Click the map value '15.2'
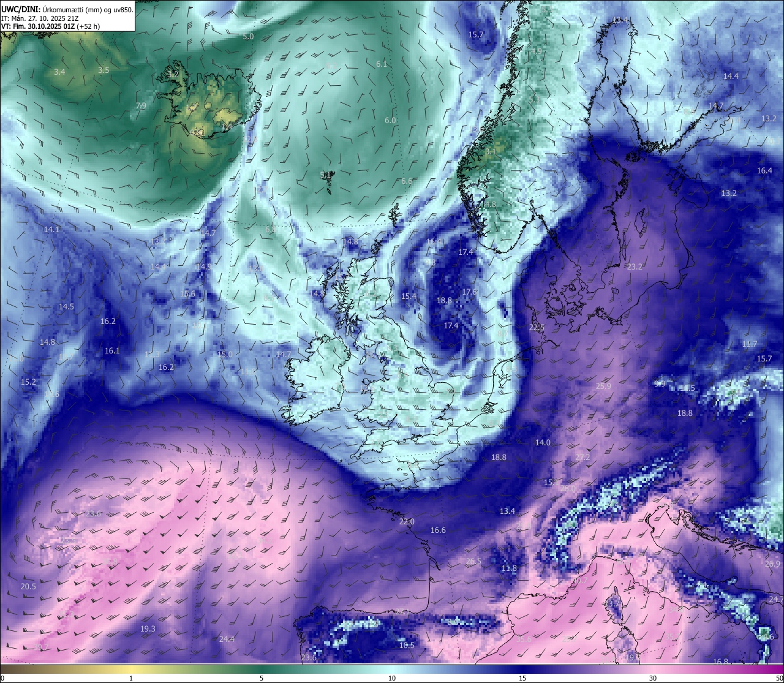 [x=29, y=382]
